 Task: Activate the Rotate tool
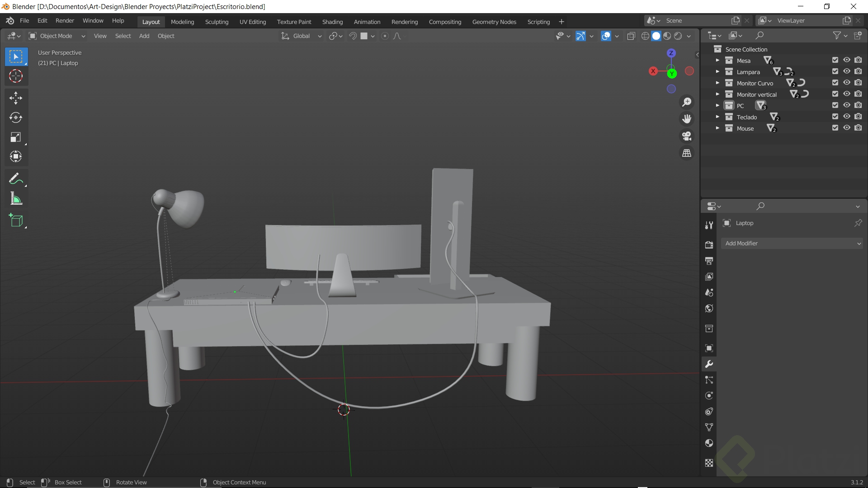(16, 117)
